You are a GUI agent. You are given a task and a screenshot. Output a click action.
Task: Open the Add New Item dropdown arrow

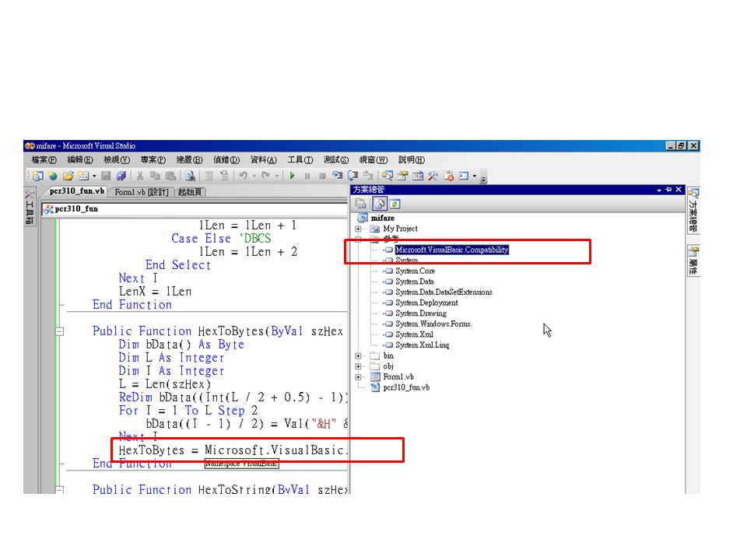(x=94, y=176)
